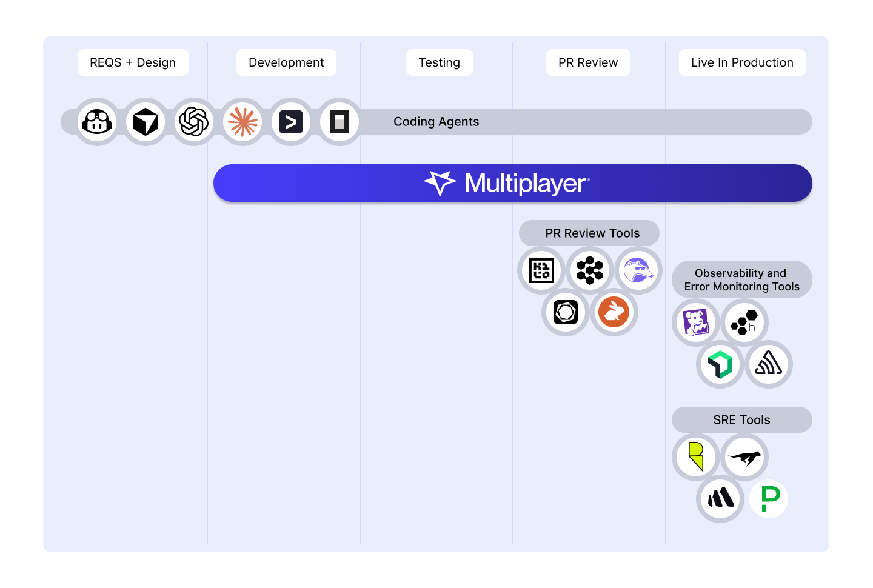Click the Coding Agents bar label
This screenshot has height=588, width=873.
[x=436, y=122]
